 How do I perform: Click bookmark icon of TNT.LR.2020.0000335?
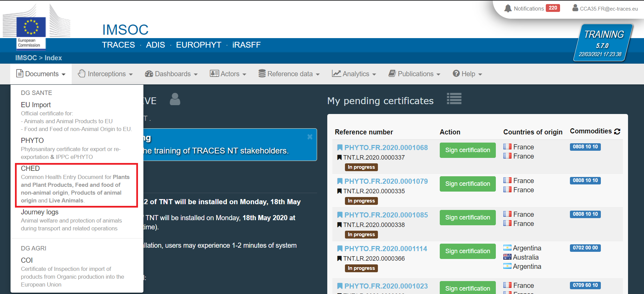click(x=339, y=191)
